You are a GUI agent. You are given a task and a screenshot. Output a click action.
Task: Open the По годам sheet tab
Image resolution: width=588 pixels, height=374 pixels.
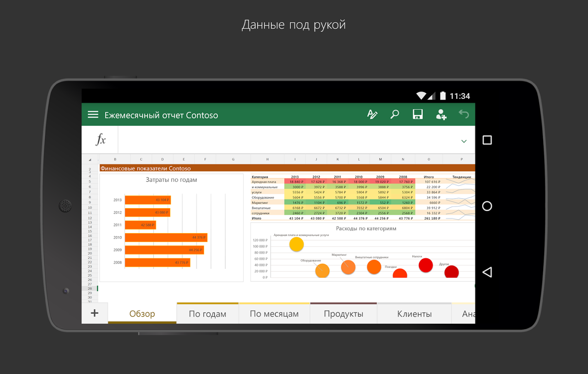208,314
